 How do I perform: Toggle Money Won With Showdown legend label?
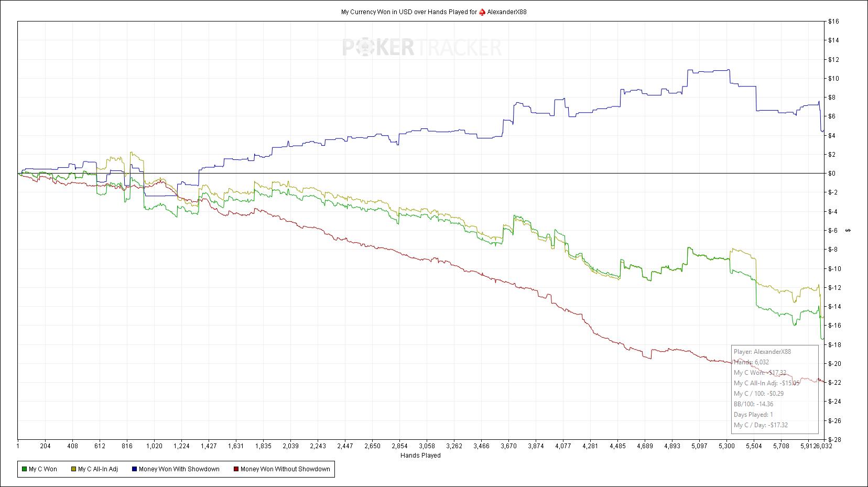click(x=179, y=469)
